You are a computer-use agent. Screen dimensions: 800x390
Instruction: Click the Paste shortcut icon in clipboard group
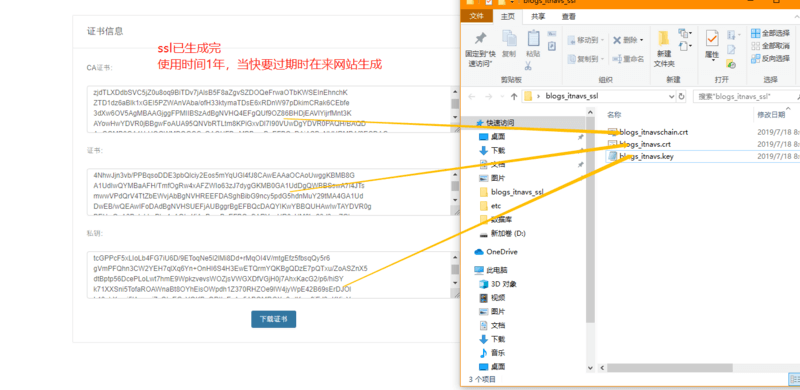tap(552, 46)
